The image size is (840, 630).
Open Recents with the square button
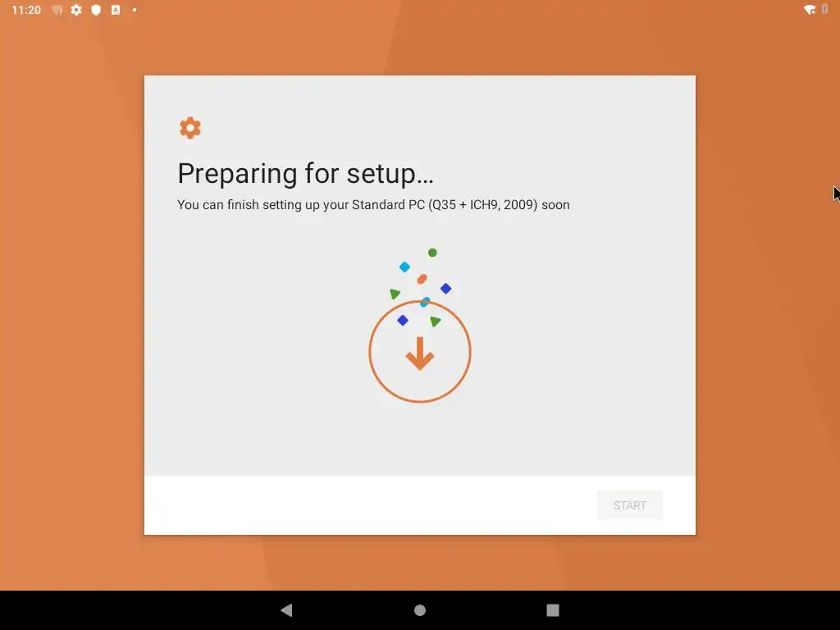pyautogui.click(x=553, y=610)
